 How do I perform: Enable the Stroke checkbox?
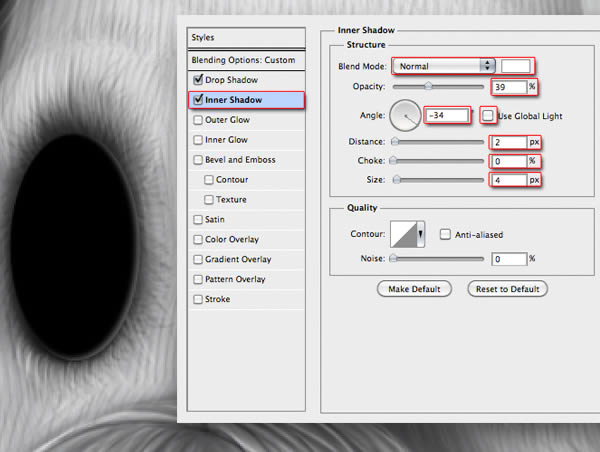(x=198, y=299)
